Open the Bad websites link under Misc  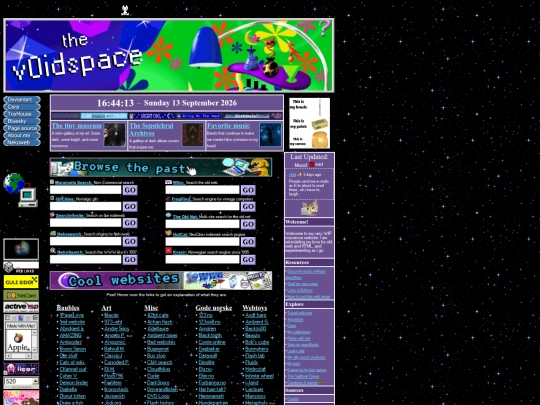coord(161,342)
